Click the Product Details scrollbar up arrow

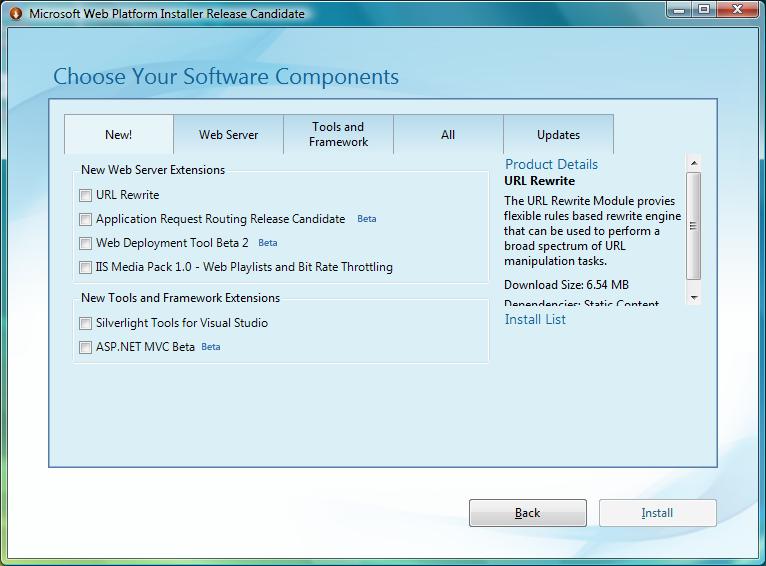pyautogui.click(x=694, y=163)
